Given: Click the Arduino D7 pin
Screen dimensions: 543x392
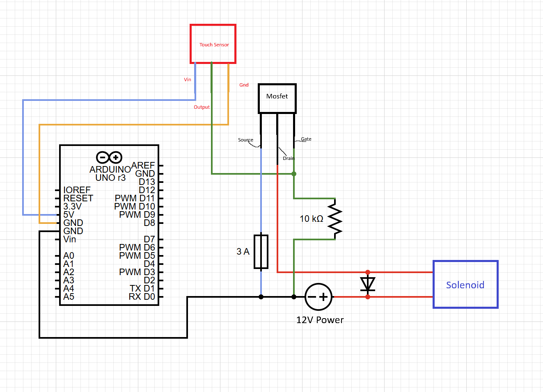Looking at the screenshot, I should tap(149, 239).
